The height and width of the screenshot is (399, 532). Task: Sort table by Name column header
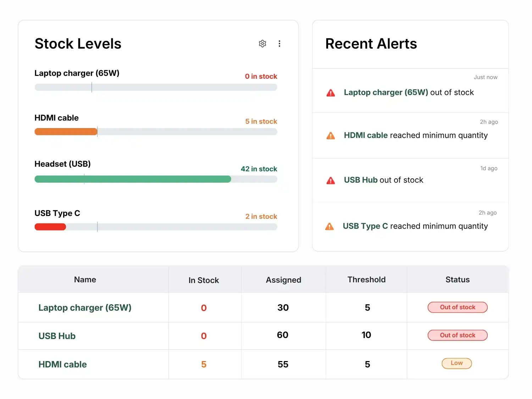tap(85, 279)
